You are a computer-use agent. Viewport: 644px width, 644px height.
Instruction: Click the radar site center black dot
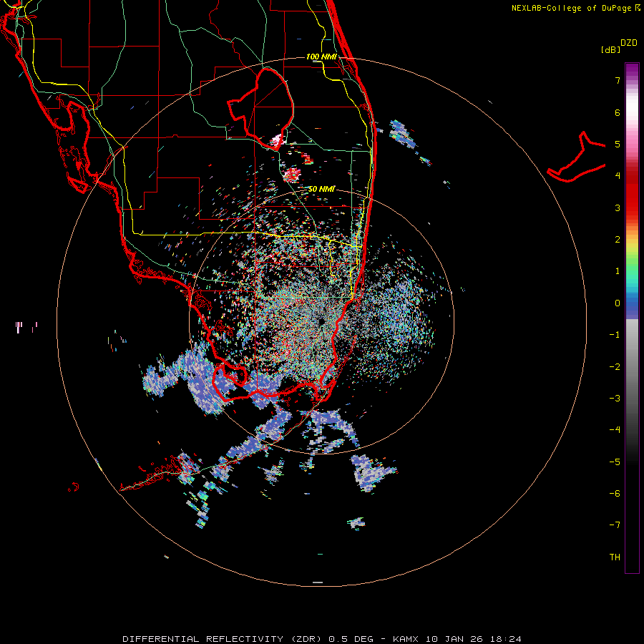click(x=321, y=321)
